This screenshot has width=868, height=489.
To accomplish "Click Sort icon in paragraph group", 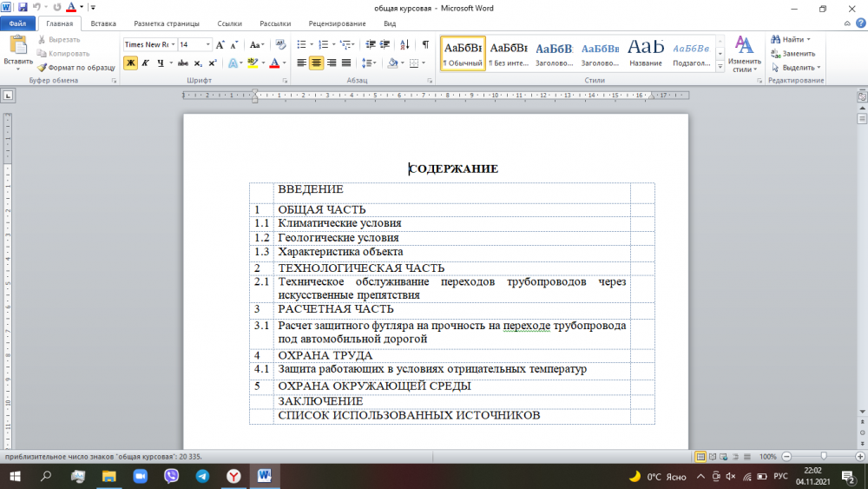I will point(404,44).
